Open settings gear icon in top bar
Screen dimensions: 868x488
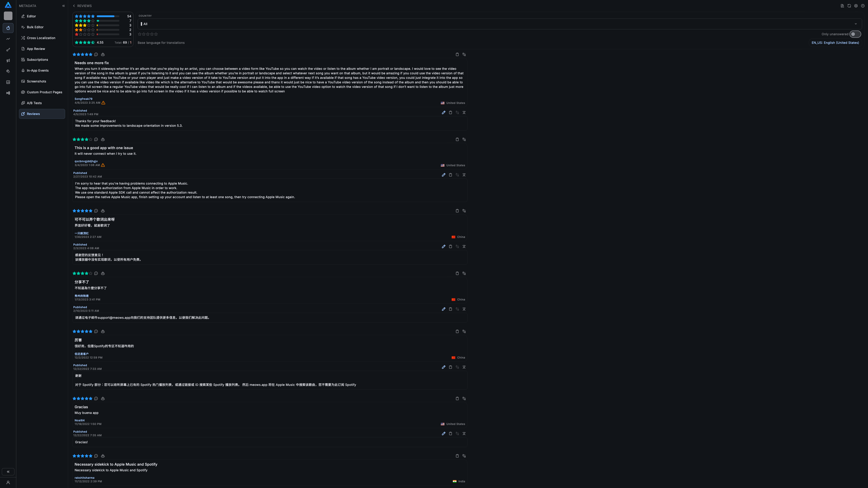(x=856, y=6)
